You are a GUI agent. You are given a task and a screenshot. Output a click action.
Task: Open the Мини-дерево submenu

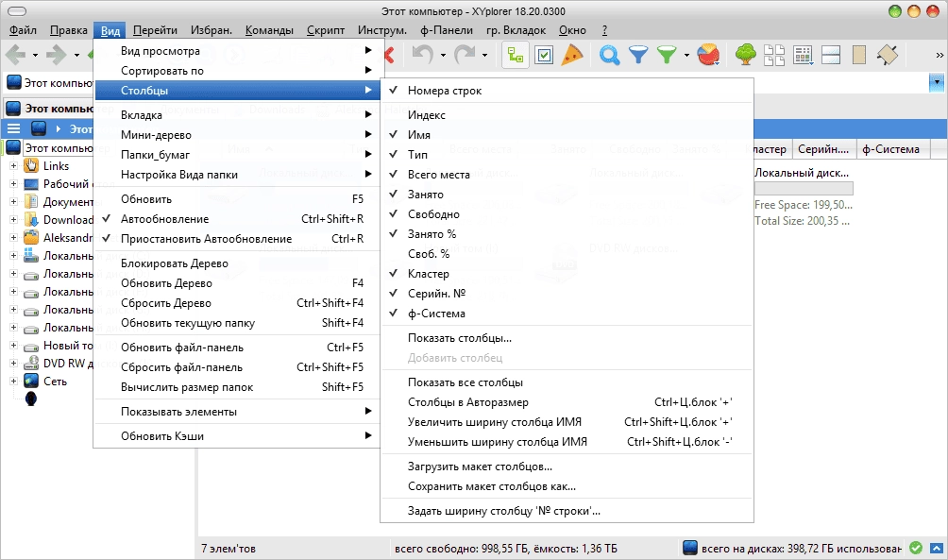click(x=237, y=135)
